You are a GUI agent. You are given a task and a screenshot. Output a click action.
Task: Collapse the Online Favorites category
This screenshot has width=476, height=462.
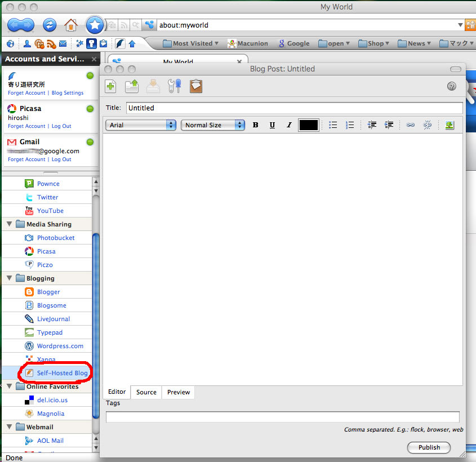10,387
